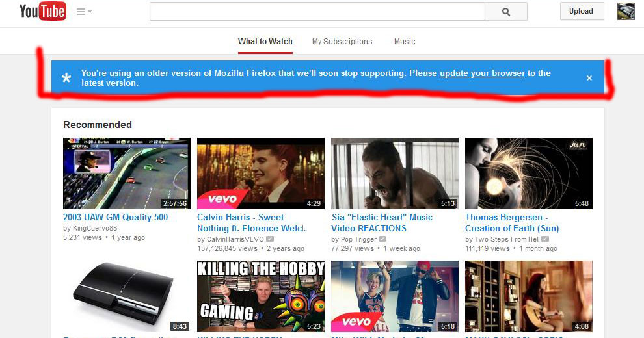Follow the update your browser link
The height and width of the screenshot is (338, 644).
coord(482,73)
